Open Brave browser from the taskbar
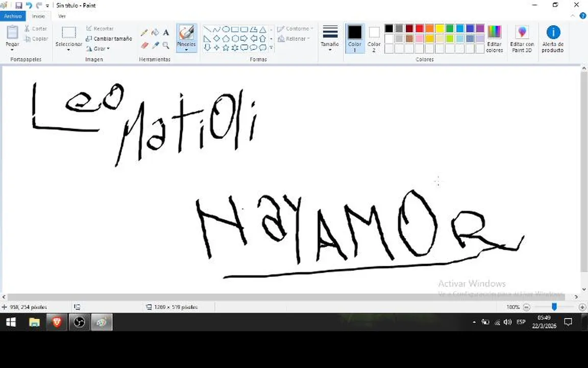This screenshot has width=588, height=368. (x=57, y=322)
